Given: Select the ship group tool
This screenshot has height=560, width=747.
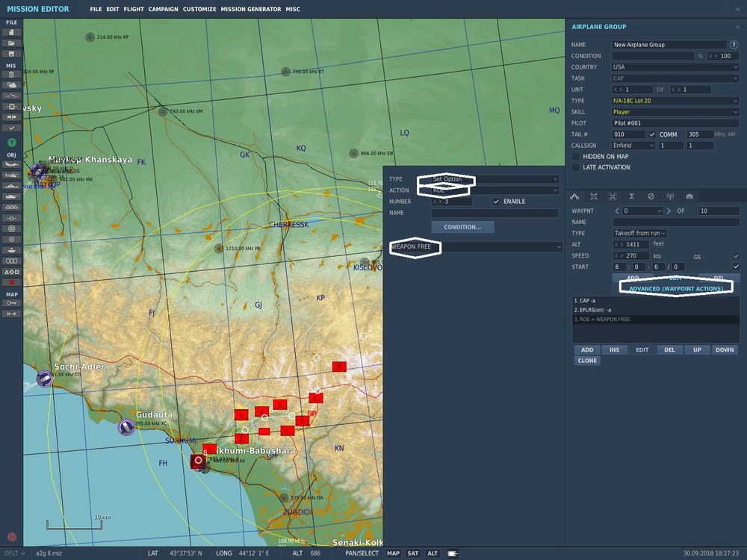Looking at the screenshot, I should 11,185.
